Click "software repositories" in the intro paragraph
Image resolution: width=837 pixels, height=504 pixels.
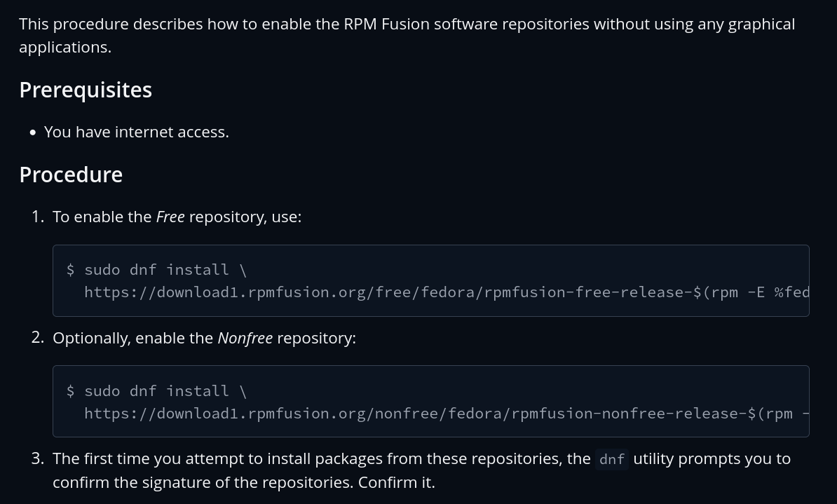(x=512, y=25)
